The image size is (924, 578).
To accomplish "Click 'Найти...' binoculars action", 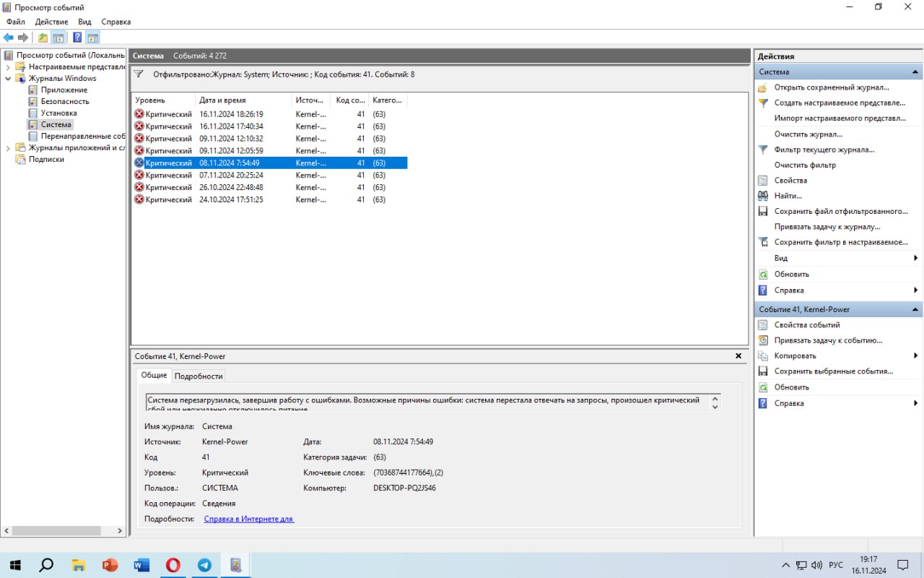I will click(x=788, y=196).
